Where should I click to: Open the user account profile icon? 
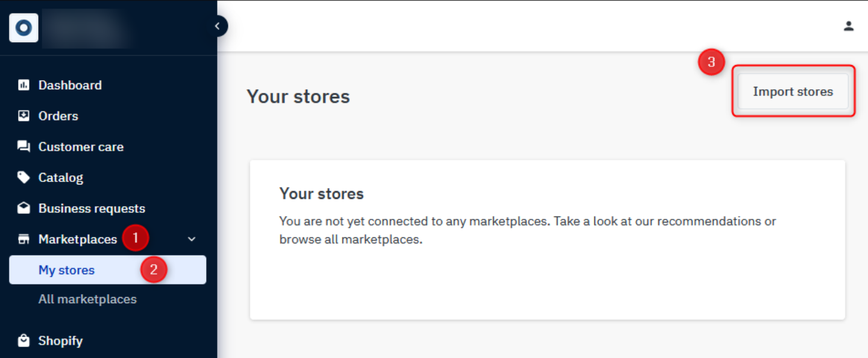point(849,26)
